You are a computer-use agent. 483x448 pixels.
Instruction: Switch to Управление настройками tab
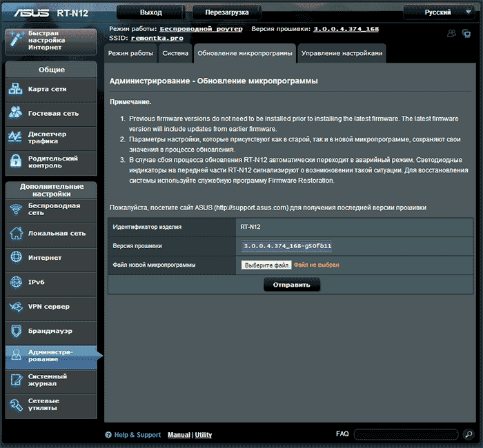click(x=341, y=53)
